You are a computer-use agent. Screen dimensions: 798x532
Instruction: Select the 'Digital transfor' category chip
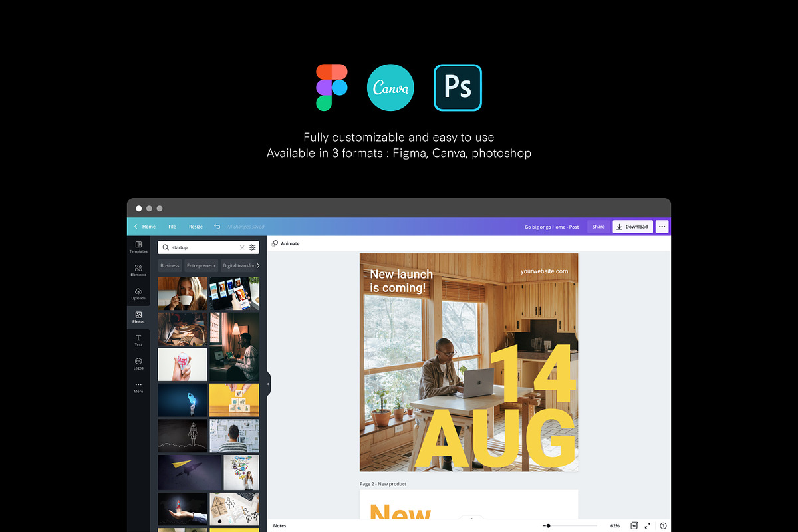pyautogui.click(x=237, y=265)
